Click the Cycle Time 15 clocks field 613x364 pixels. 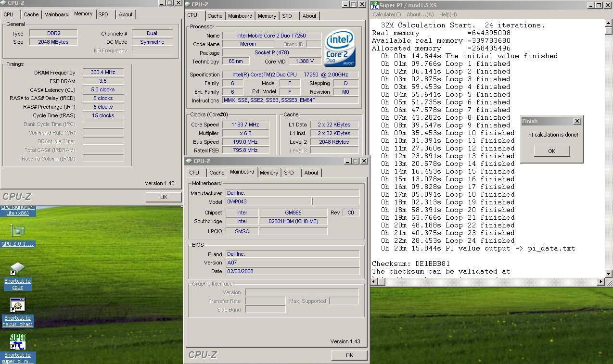pyautogui.click(x=103, y=115)
